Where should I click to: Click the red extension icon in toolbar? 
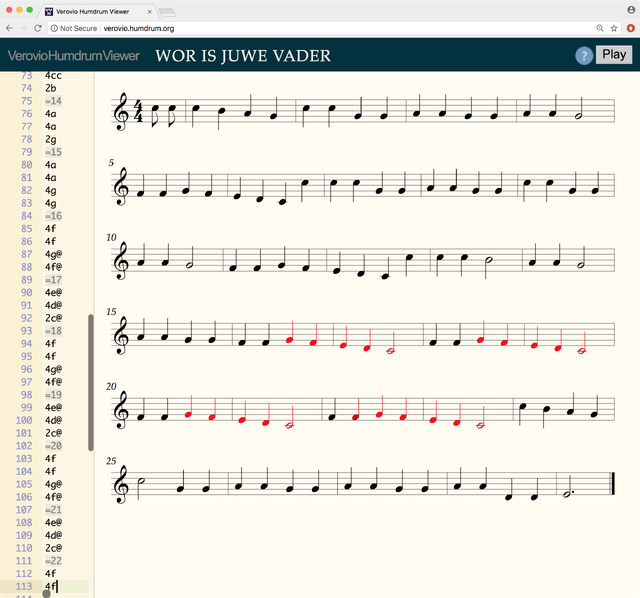628,29
